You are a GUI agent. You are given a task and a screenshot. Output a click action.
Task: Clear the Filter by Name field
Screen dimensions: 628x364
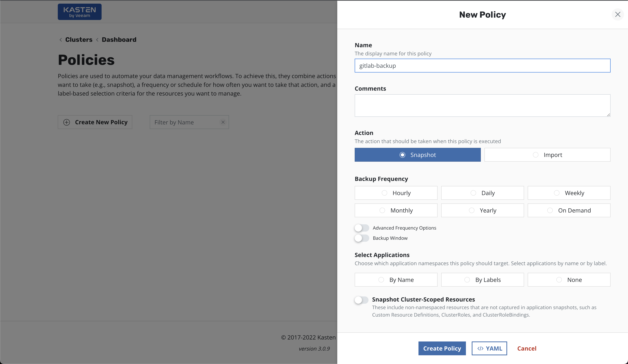223,122
